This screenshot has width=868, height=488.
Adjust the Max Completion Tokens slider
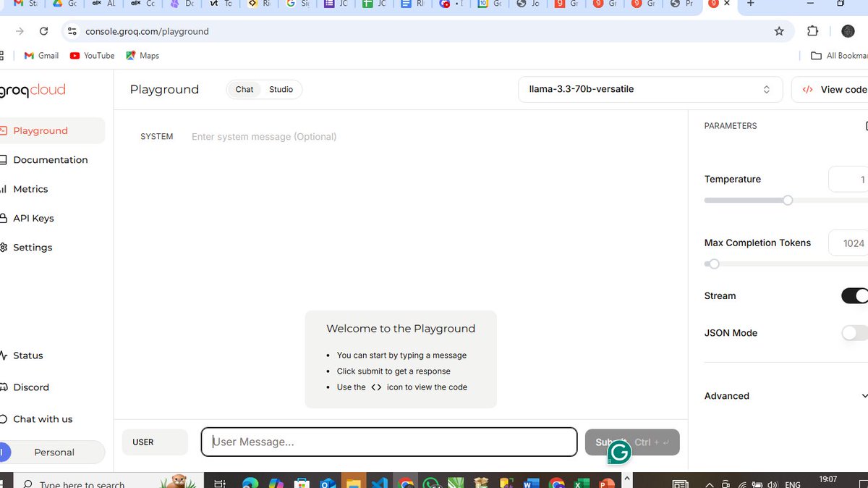pos(714,264)
